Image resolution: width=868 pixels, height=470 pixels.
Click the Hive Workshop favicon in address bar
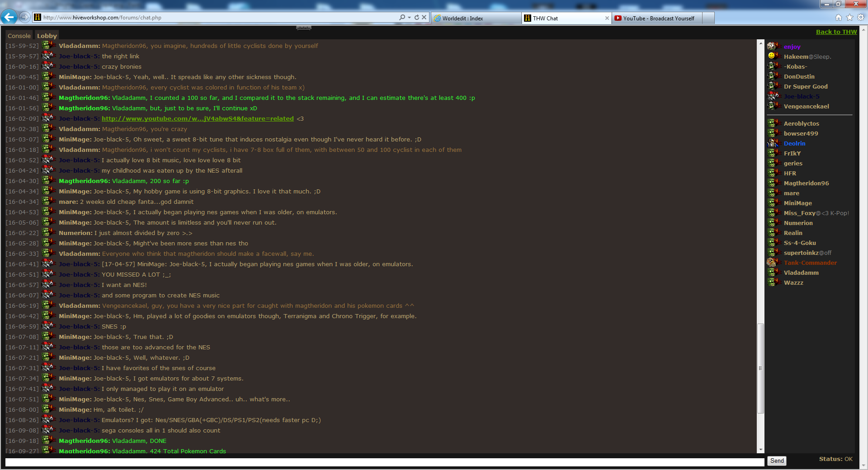pyautogui.click(x=37, y=17)
